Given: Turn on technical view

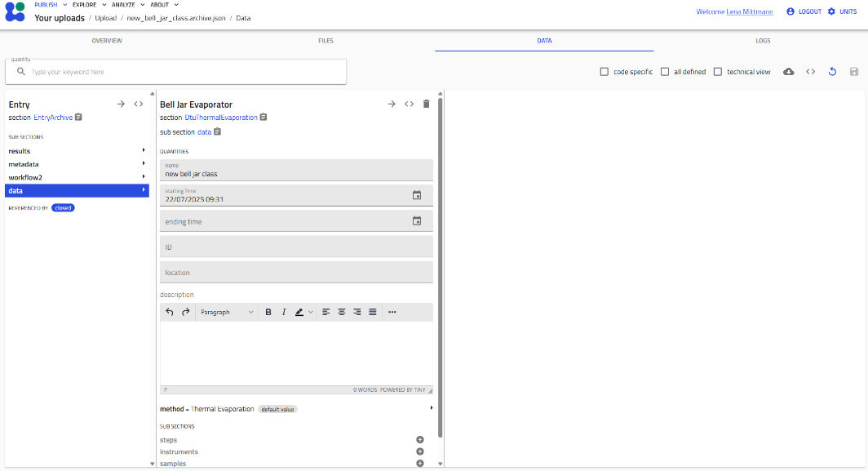Looking at the screenshot, I should coord(716,71).
